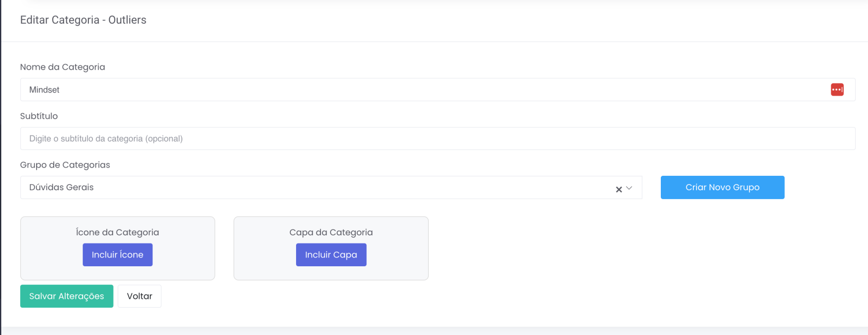
Task: Click the Capa da Categoria card title
Action: click(x=331, y=233)
